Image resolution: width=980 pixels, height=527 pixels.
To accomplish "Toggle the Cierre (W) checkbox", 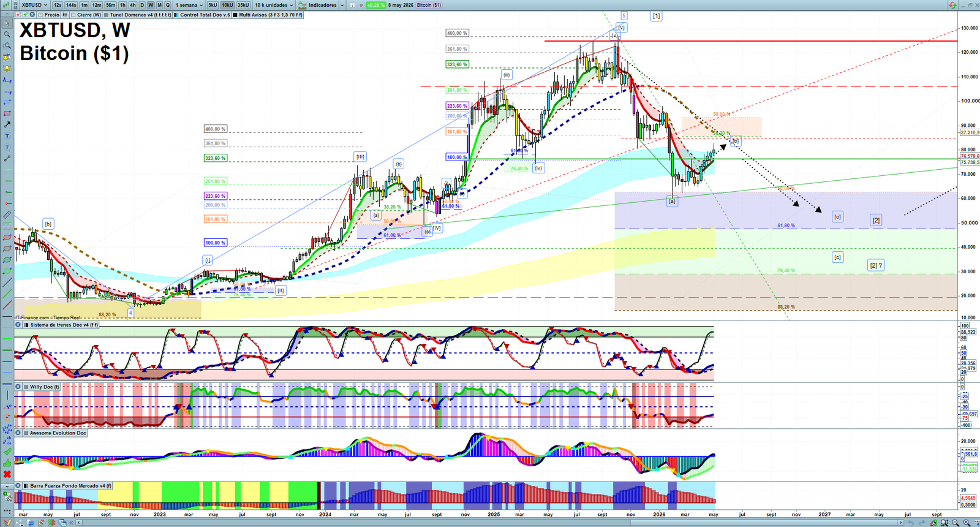I will click(x=73, y=15).
